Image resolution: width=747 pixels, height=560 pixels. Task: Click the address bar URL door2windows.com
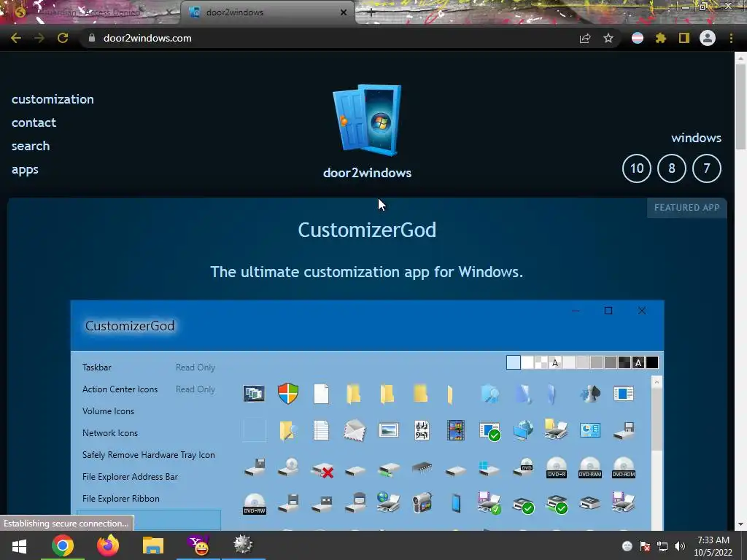[x=147, y=38]
